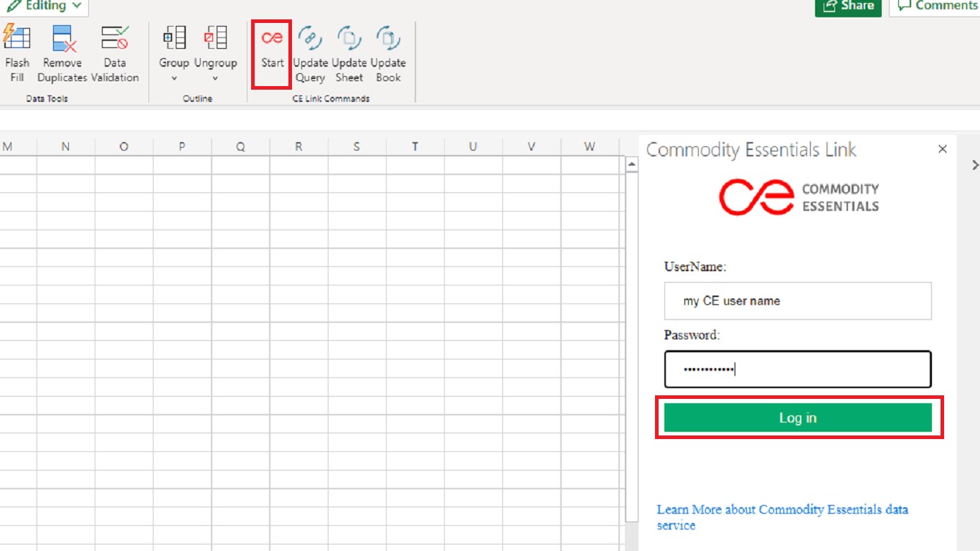Viewport: 980px width, 551px height.
Task: Open Data Validation
Action: coord(115,55)
